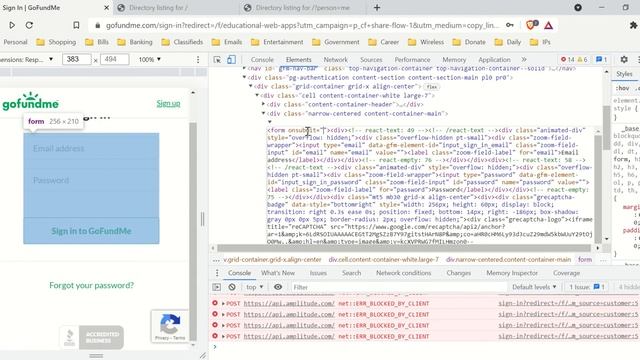
Task: Show more DevTools tabs chevron
Action: [524, 60]
